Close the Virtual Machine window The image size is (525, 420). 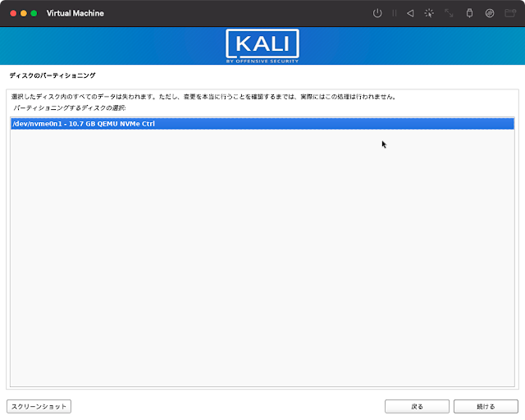[x=13, y=13]
